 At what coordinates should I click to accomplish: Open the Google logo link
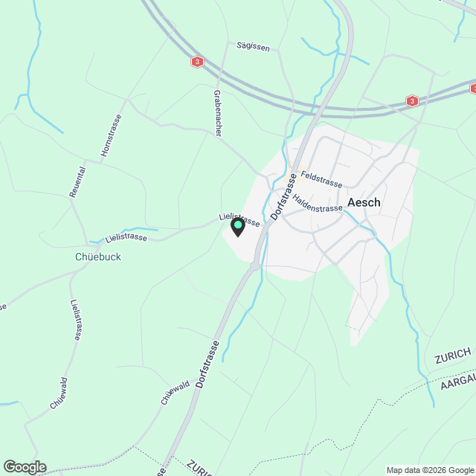(25, 467)
